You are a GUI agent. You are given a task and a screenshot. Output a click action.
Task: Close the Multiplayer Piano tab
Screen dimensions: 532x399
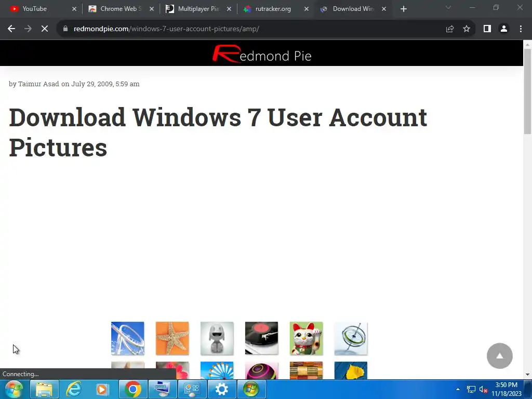point(229,9)
